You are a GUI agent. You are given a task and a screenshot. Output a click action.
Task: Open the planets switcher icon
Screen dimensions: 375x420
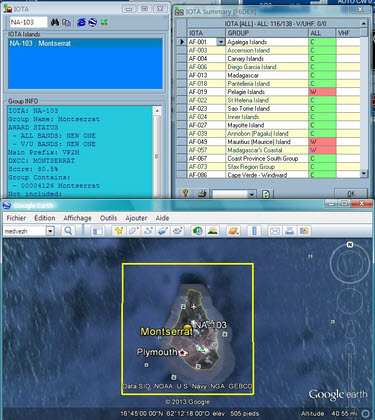[x=233, y=231]
